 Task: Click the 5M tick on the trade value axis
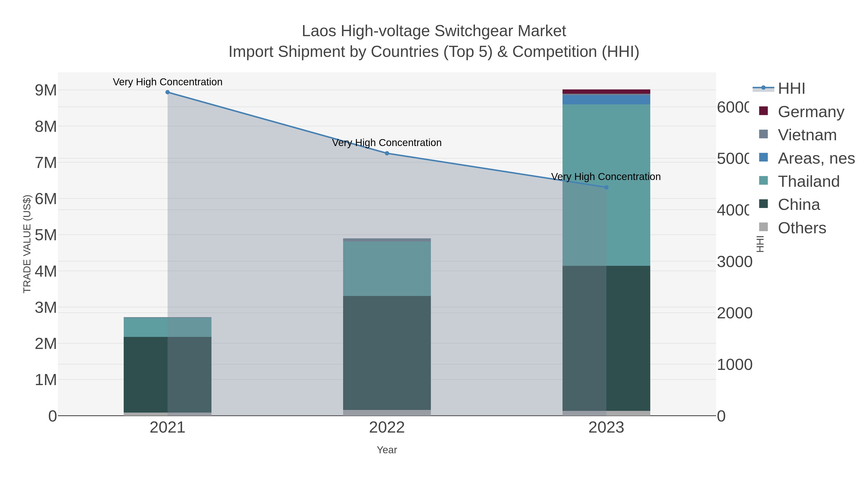tap(46, 235)
